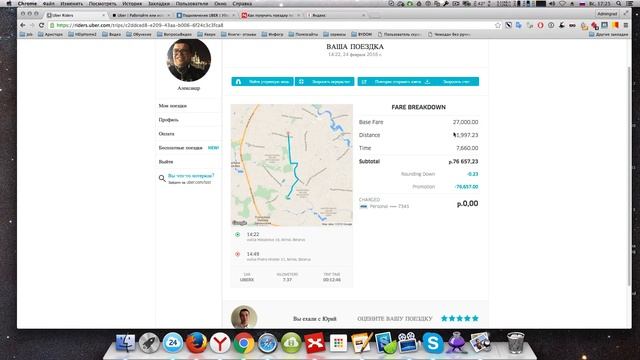Launch Yandex browser from the Dock

click(220, 342)
